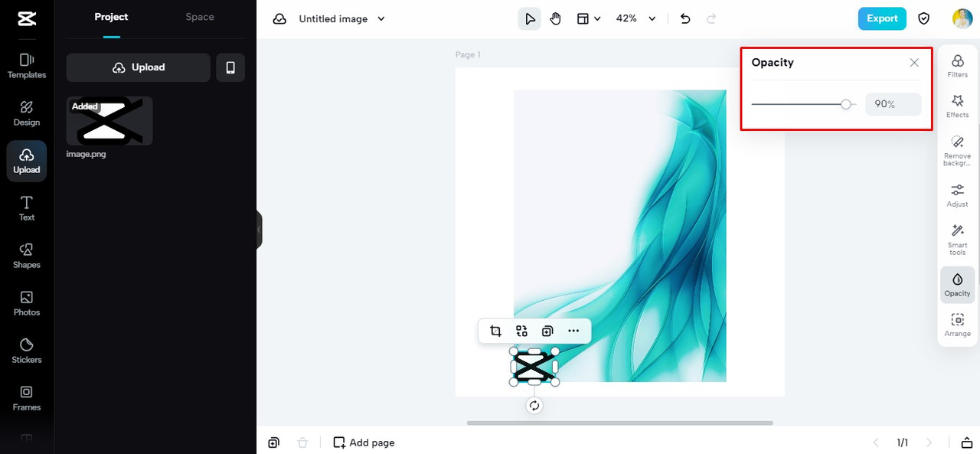Open the Effects tool
980x454 pixels.
pos(957,106)
